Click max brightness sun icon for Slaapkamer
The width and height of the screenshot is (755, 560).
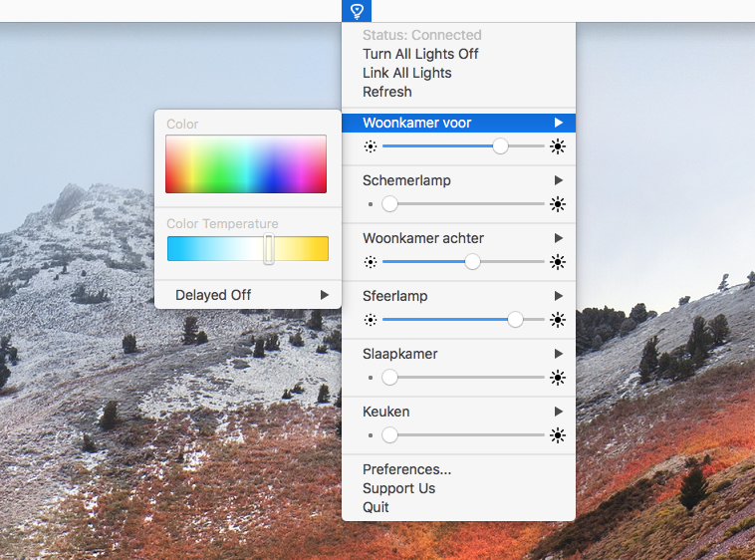(x=558, y=378)
